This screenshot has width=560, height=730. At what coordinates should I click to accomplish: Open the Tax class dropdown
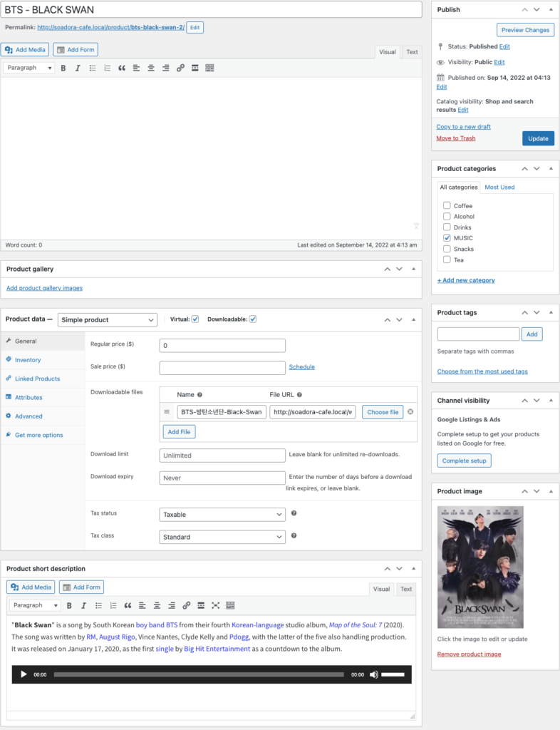222,537
